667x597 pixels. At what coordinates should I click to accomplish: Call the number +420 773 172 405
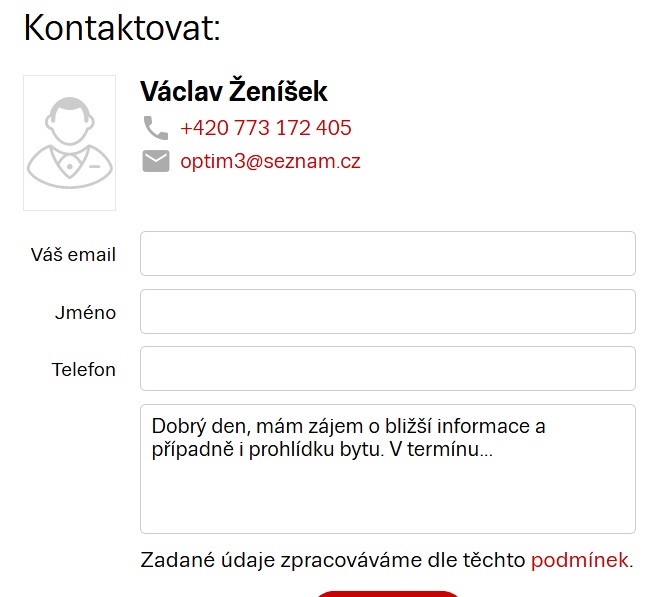[x=266, y=128]
